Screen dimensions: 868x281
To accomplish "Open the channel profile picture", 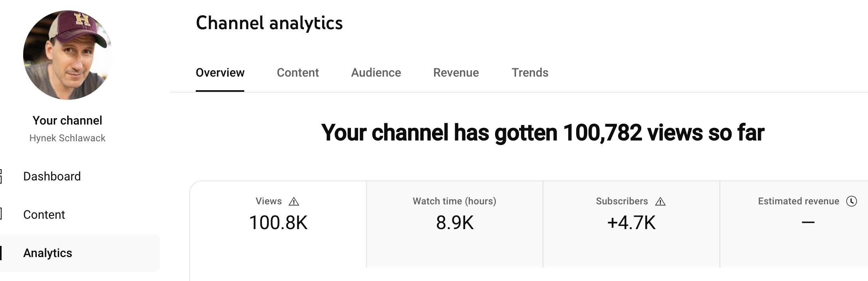I will click(67, 55).
